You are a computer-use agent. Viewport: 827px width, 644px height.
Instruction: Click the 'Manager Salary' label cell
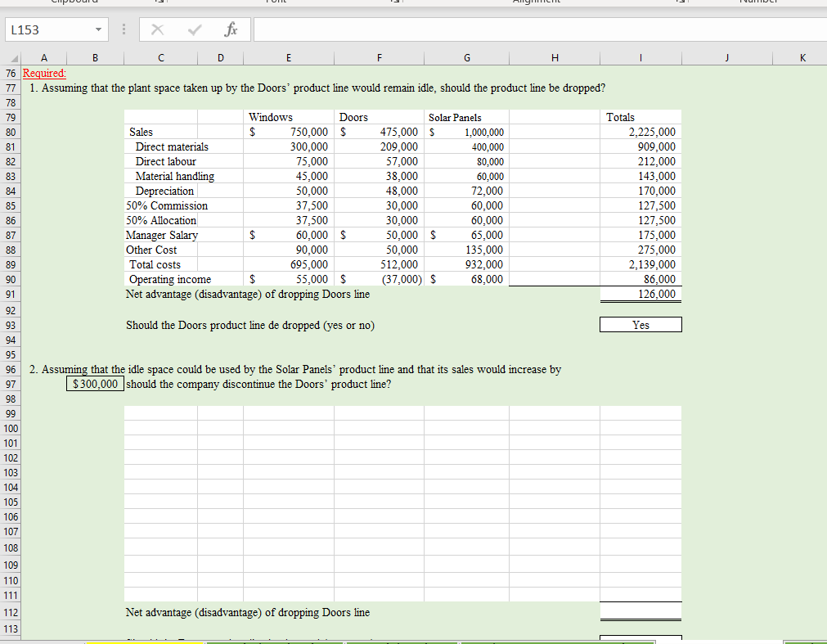click(161, 236)
